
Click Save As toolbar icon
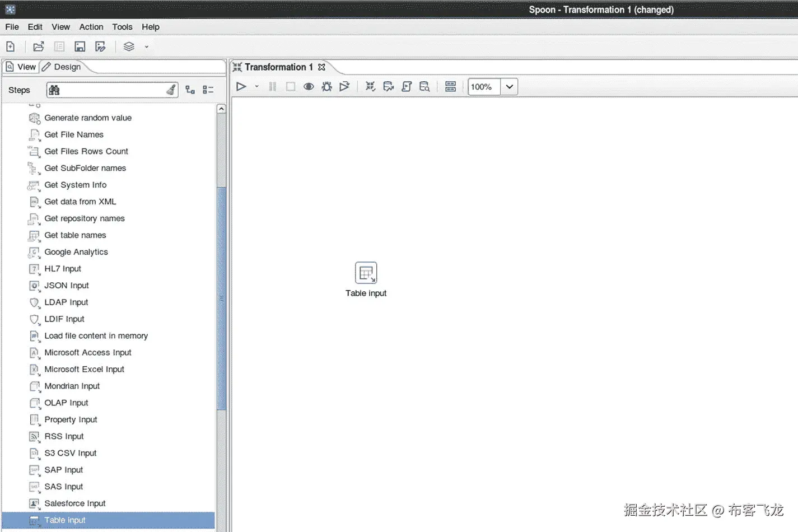[x=101, y=47]
